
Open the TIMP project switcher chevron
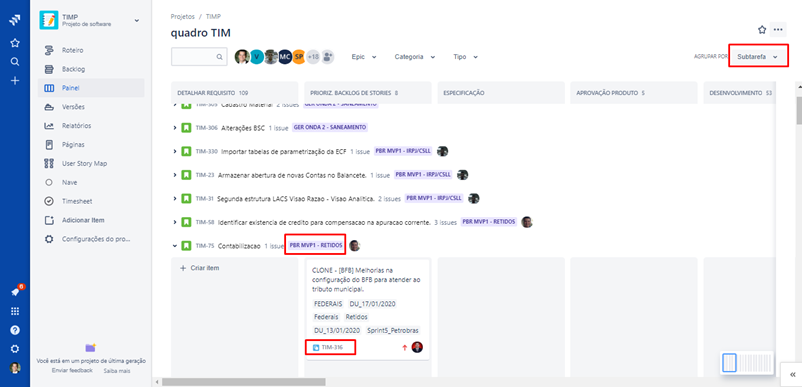pos(137,20)
